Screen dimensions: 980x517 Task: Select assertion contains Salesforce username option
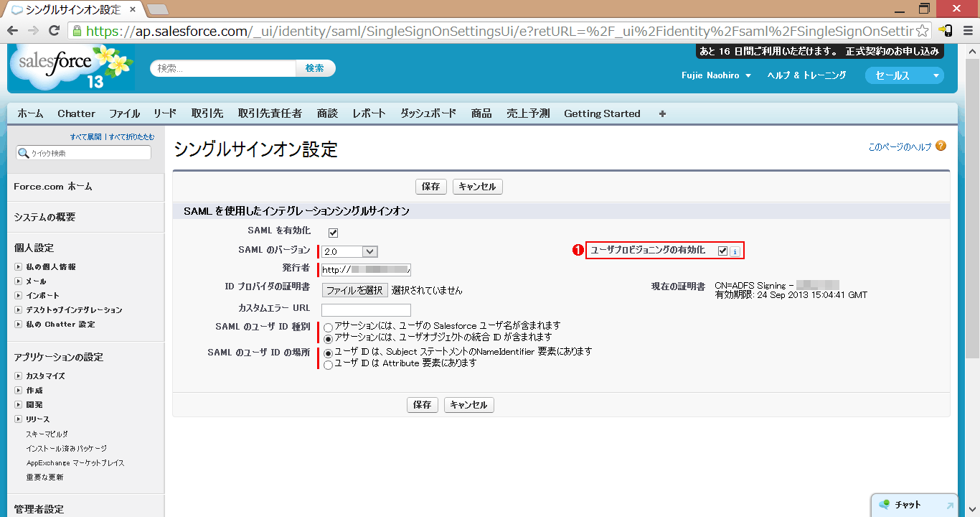tap(328, 327)
